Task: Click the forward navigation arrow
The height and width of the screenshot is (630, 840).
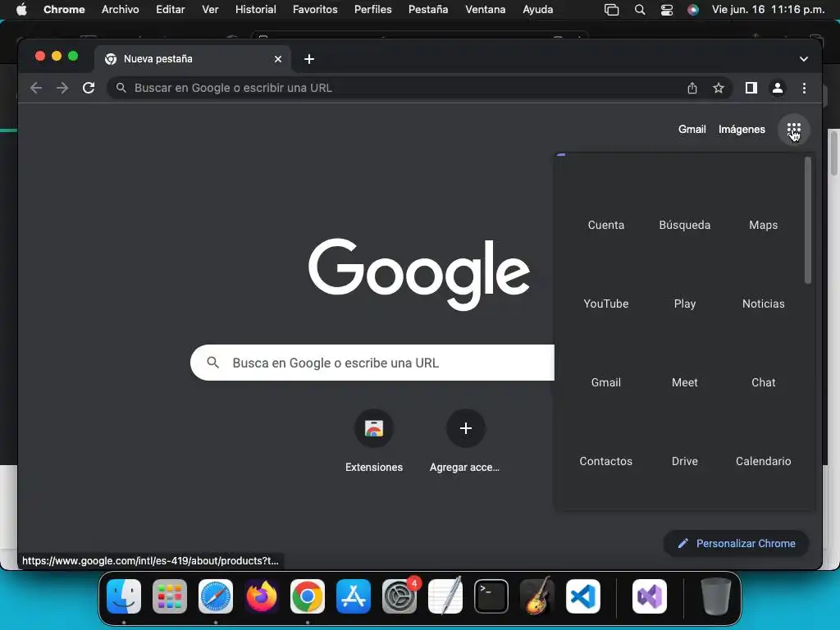Action: (x=62, y=88)
